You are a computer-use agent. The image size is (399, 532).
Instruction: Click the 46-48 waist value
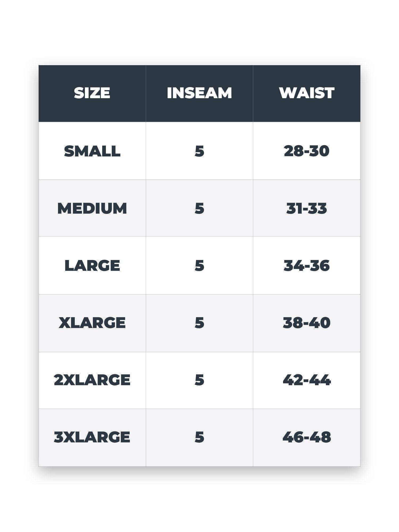coord(306,437)
